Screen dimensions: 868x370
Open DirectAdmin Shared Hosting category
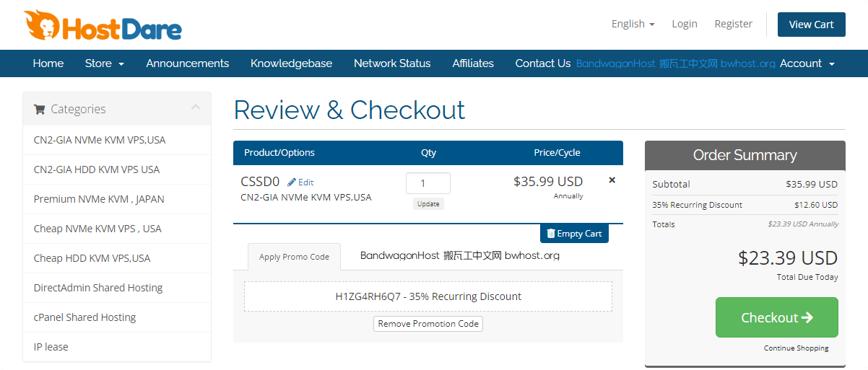coord(117,288)
